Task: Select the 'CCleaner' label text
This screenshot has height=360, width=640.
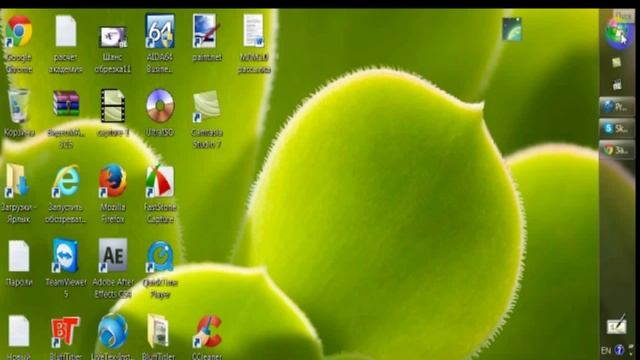Action: [207, 356]
